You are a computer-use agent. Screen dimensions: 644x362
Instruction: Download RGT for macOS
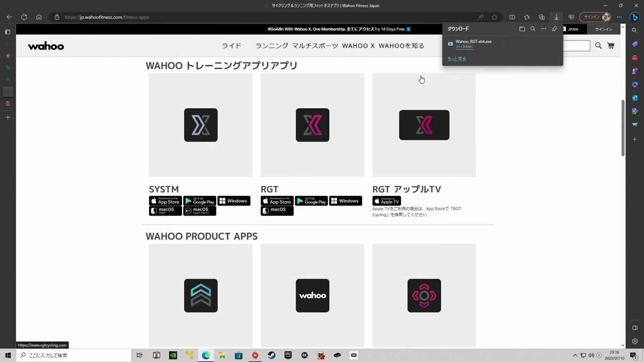277,211
